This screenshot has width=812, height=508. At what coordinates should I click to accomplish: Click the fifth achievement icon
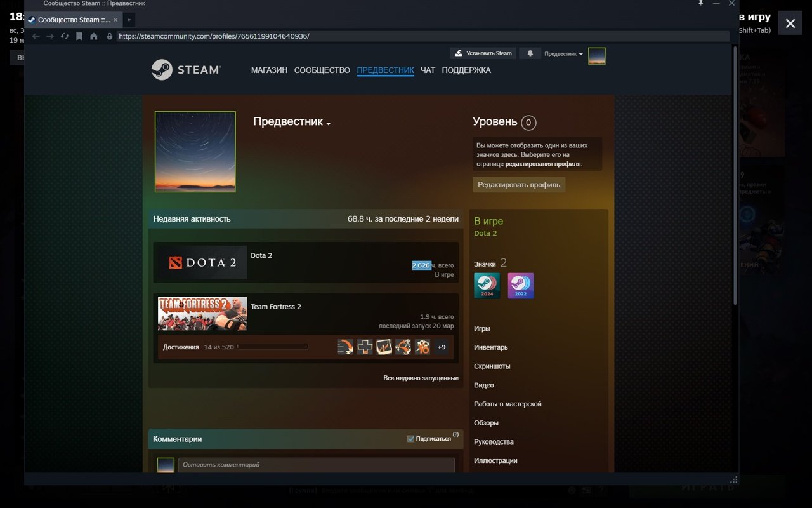pos(422,347)
